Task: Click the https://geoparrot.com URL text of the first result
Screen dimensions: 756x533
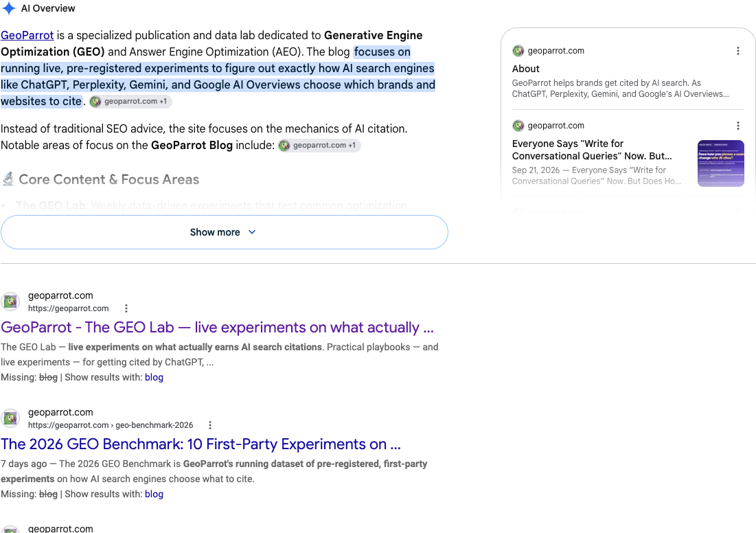Action: [x=69, y=308]
